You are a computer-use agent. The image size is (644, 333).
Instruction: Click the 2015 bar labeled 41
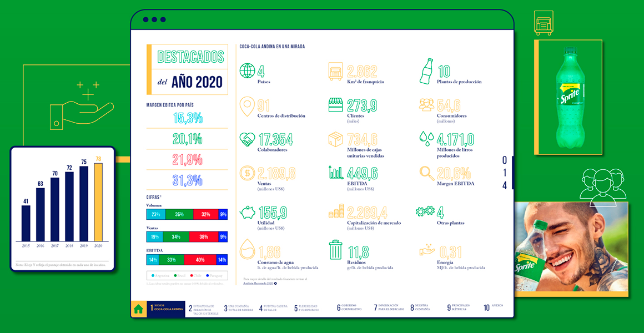(26, 223)
